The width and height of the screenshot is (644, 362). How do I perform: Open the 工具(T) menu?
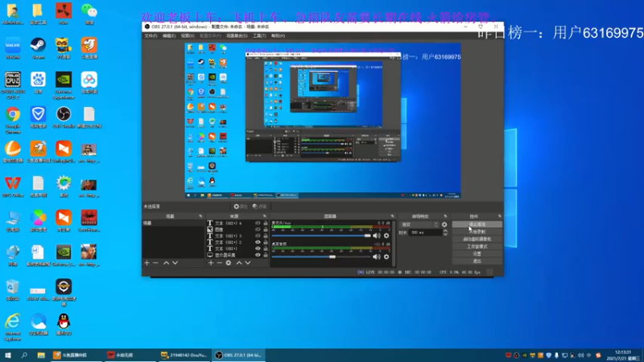click(259, 35)
